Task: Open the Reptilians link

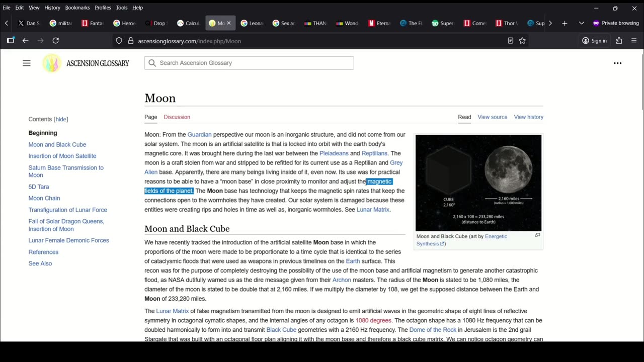Action: (374, 153)
